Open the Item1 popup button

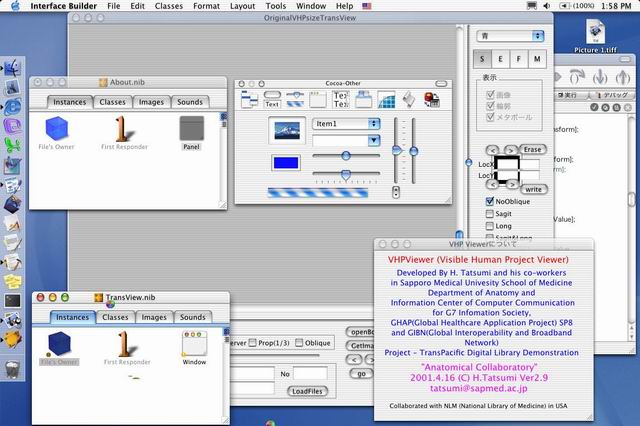[x=346, y=124]
